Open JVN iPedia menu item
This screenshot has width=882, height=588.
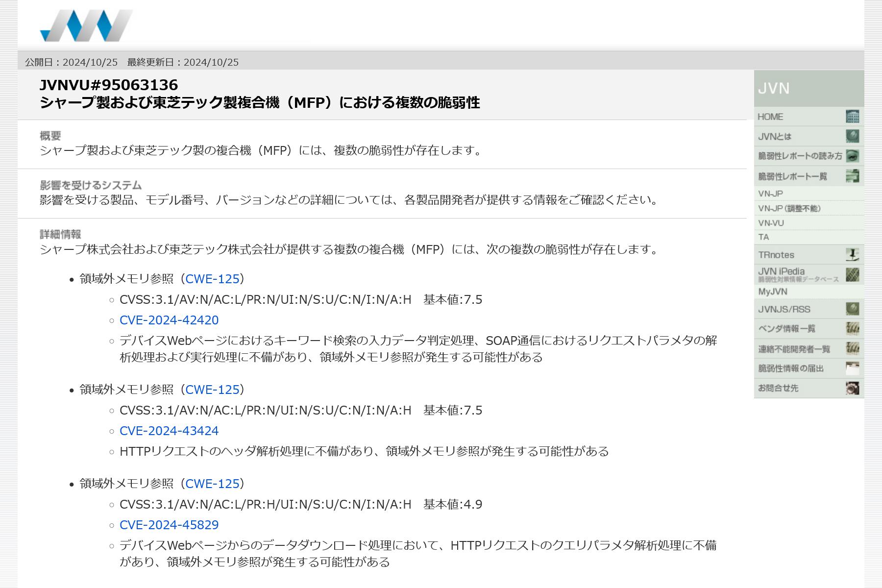coord(809,274)
